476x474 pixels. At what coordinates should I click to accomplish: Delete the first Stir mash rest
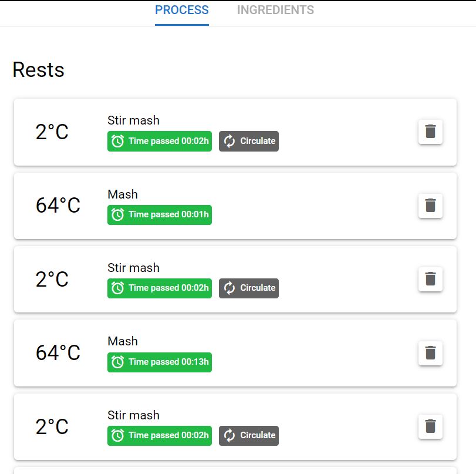430,132
